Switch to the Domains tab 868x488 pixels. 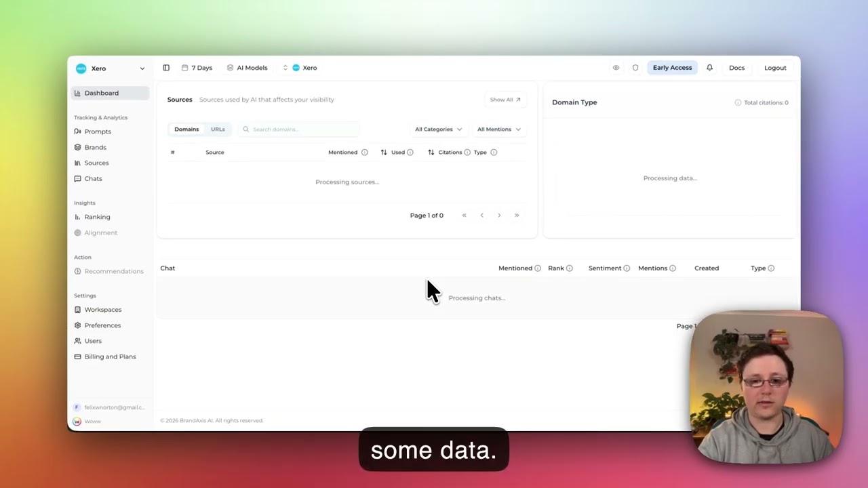186,129
